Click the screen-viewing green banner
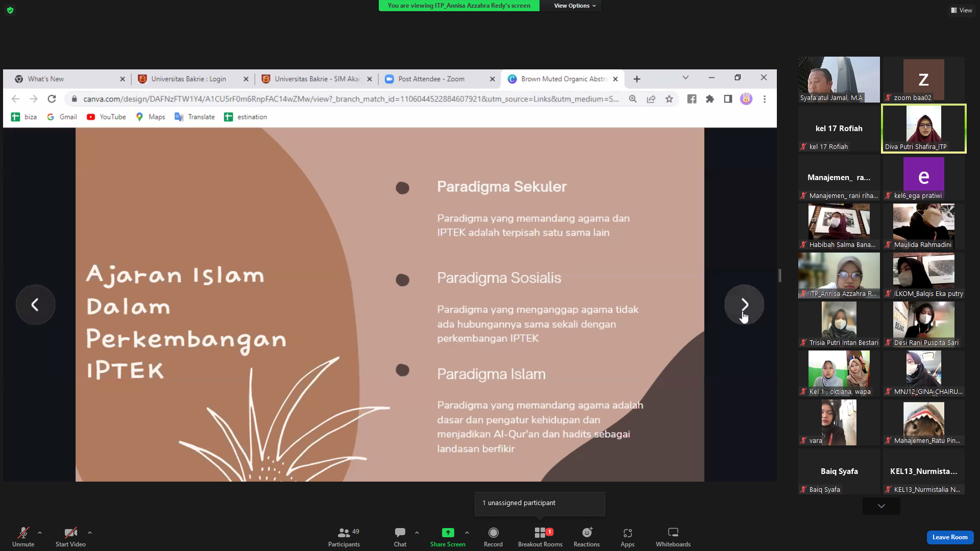The height and width of the screenshot is (551, 980). coord(459,6)
